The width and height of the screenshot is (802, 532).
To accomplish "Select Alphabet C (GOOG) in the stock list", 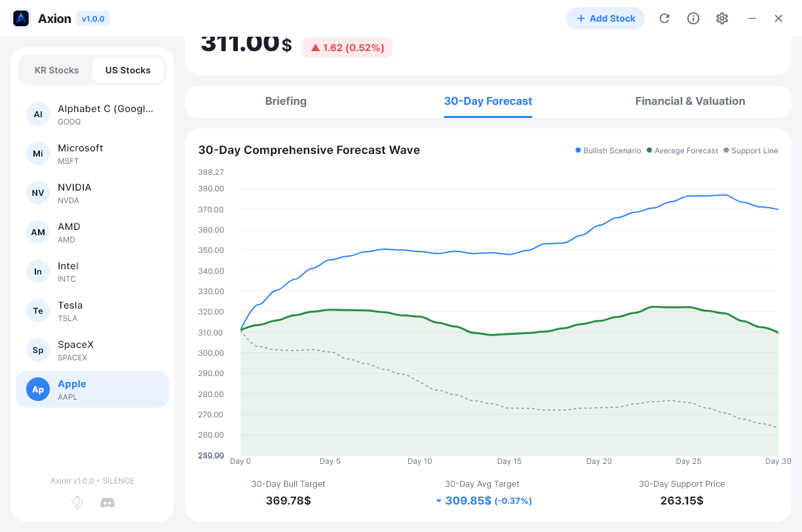I will pyautogui.click(x=92, y=115).
